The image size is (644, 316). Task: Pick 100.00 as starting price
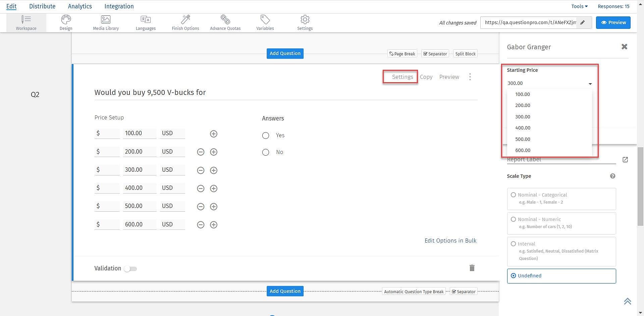point(549,94)
